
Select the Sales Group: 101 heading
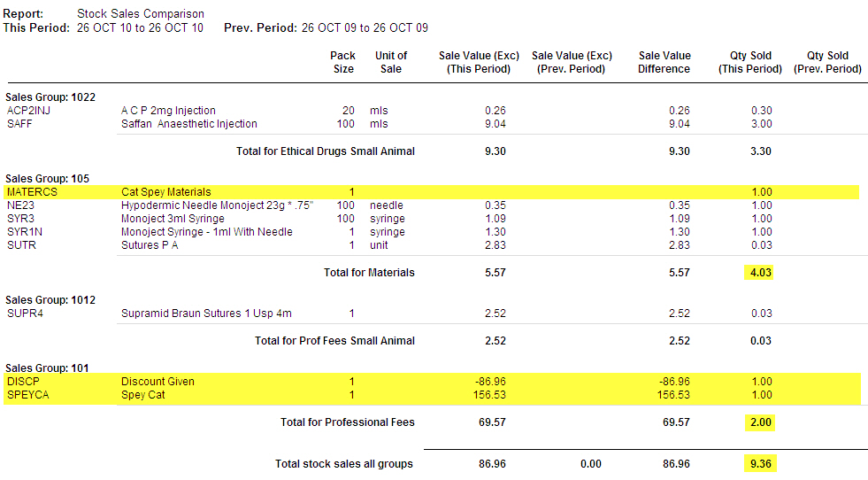pyautogui.click(x=47, y=368)
